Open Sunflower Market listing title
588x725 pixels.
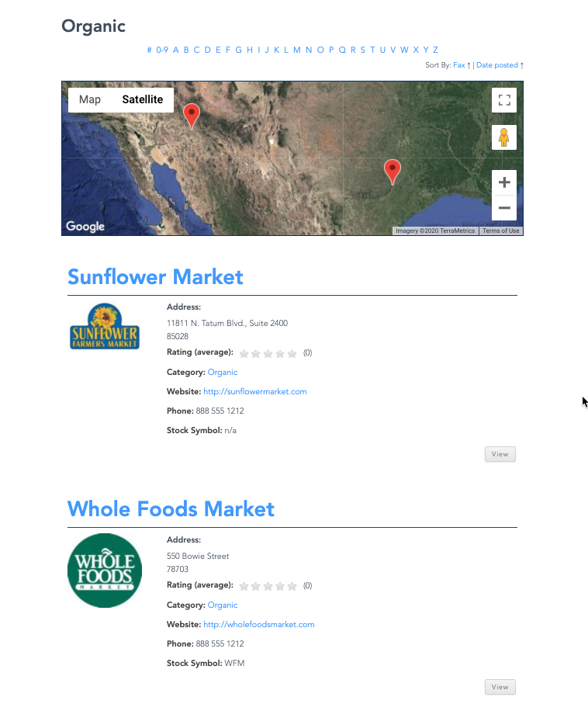pyautogui.click(x=155, y=276)
